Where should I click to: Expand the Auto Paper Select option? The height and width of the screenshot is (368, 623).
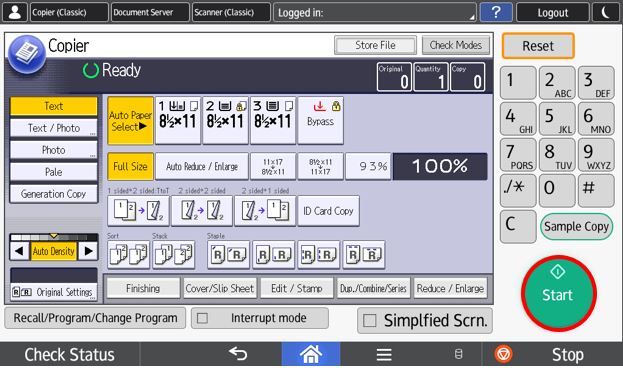click(130, 120)
